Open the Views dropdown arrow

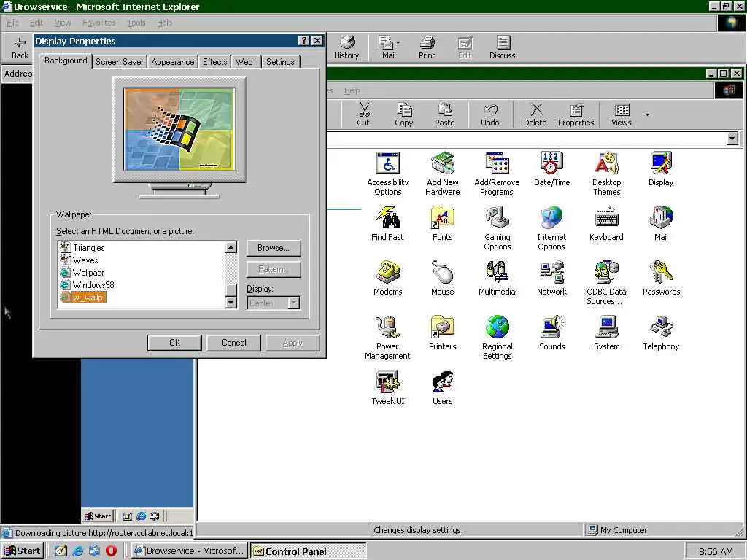647,114
